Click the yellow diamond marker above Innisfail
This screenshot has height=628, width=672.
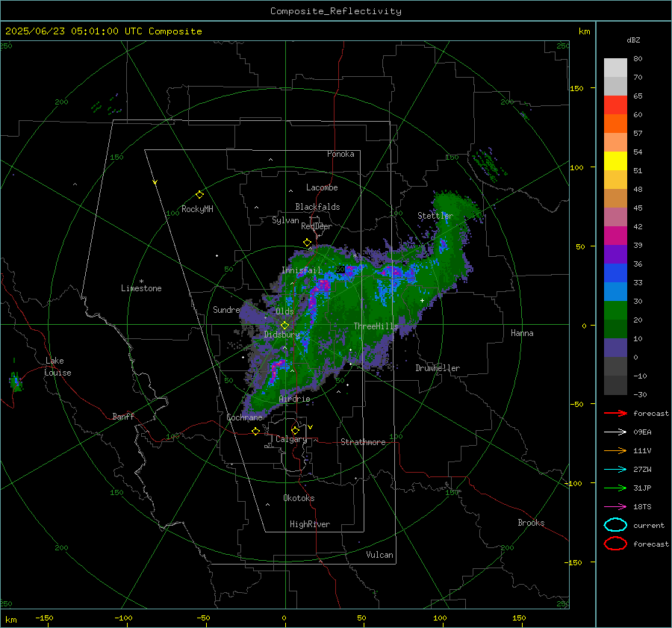(307, 243)
